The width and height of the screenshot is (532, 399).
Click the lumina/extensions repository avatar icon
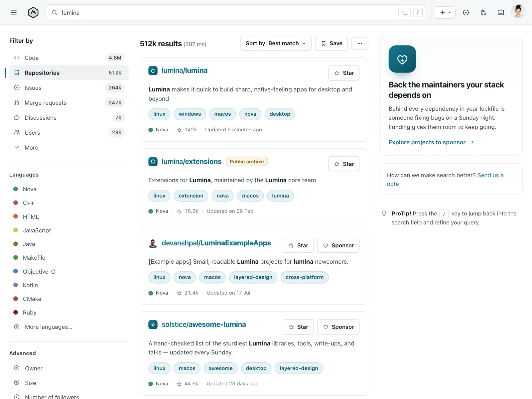click(x=153, y=162)
